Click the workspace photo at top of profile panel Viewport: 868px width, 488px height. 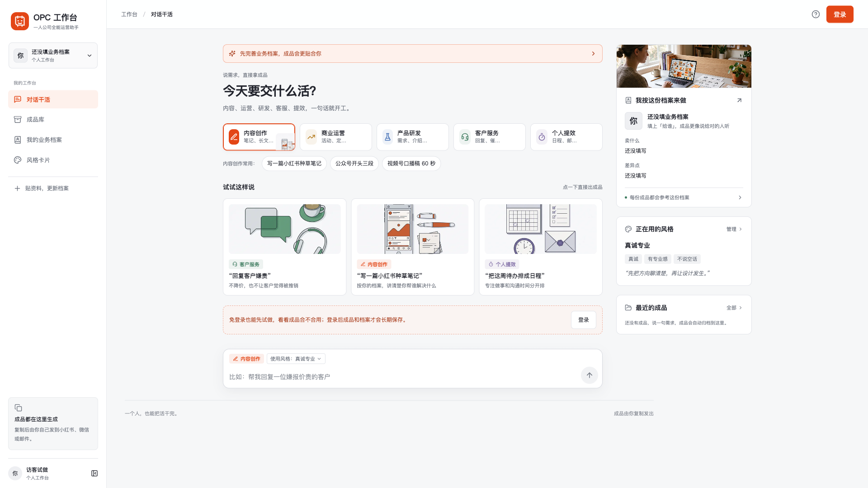[x=684, y=66]
